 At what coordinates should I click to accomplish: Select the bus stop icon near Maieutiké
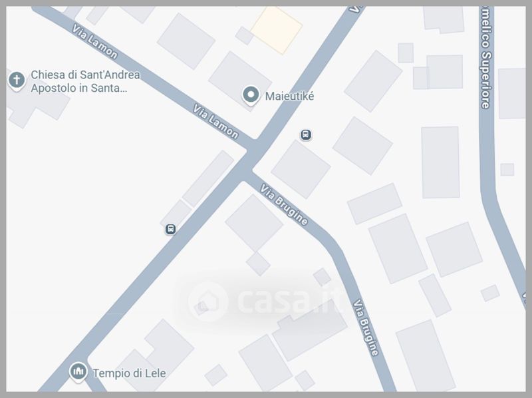pos(306,134)
